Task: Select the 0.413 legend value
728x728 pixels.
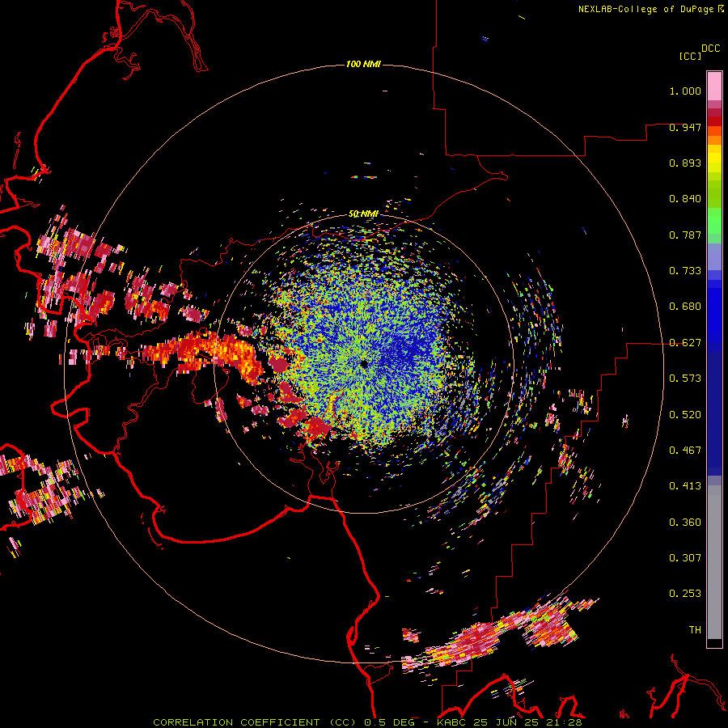Action: click(685, 486)
